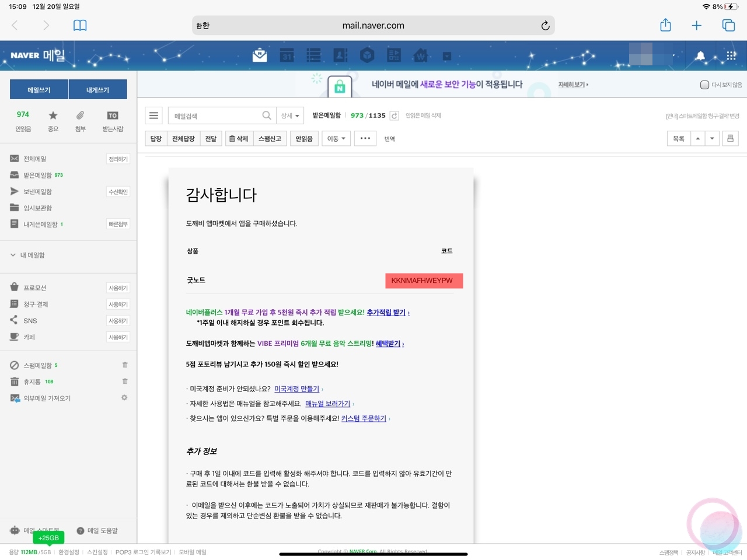Open 스팸메일함 folder
Viewport: 747px width, 560px height.
[37, 365]
